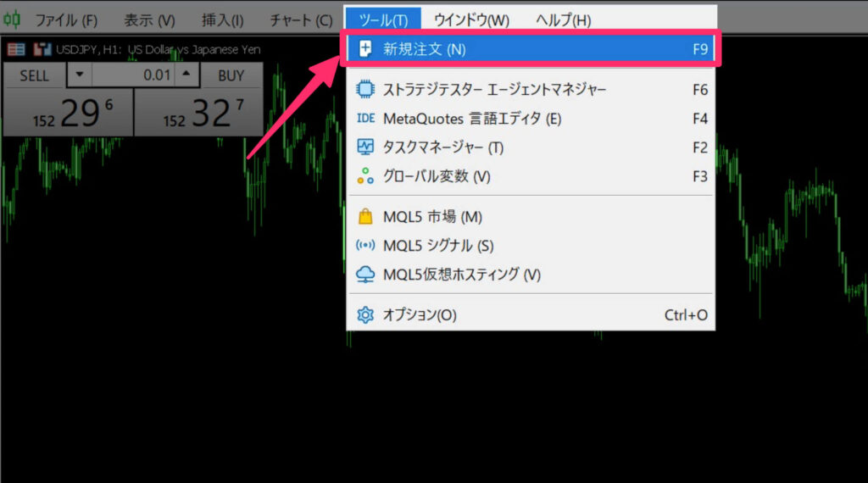Image resolution: width=868 pixels, height=483 pixels.
Task: Click the new order plus icon
Action: pyautogui.click(x=365, y=48)
